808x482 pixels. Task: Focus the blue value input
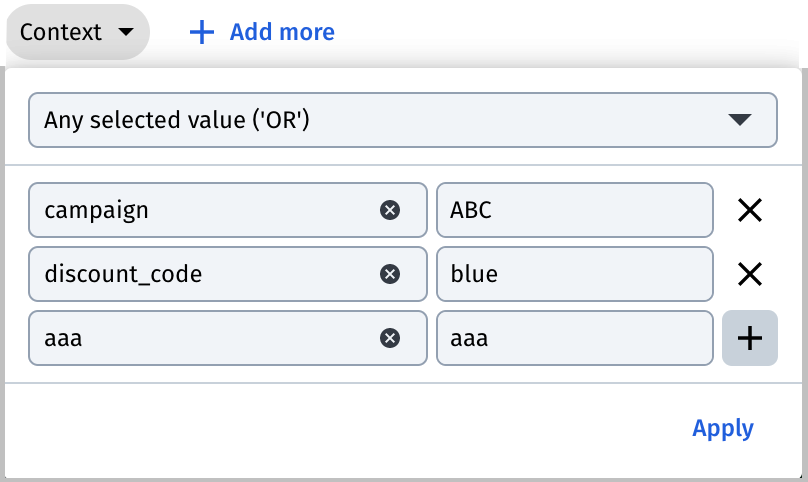(x=575, y=274)
